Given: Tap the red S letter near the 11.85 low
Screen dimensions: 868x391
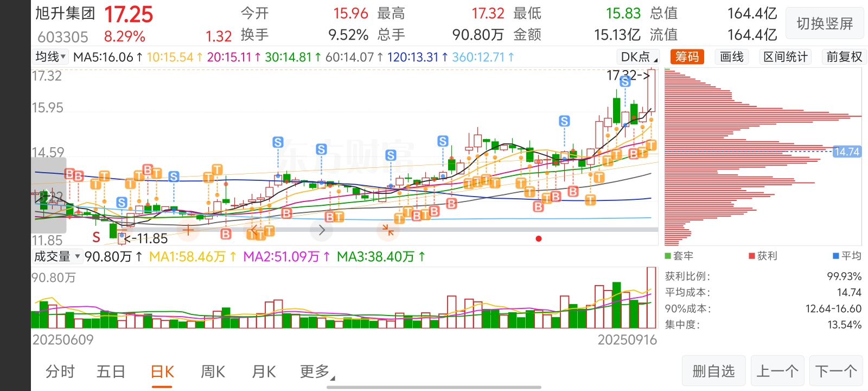Looking at the screenshot, I should pos(96,237).
